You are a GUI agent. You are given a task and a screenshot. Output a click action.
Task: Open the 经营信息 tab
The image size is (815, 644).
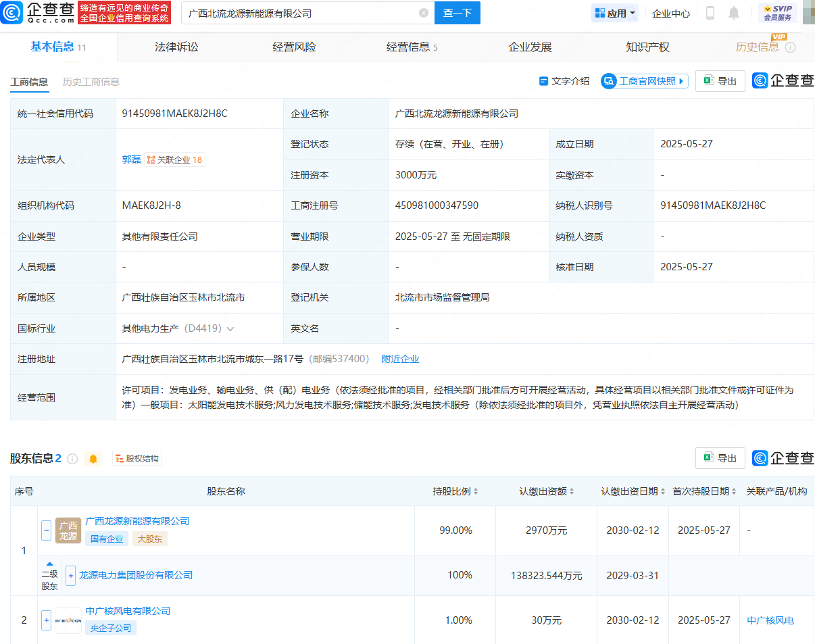coord(412,47)
